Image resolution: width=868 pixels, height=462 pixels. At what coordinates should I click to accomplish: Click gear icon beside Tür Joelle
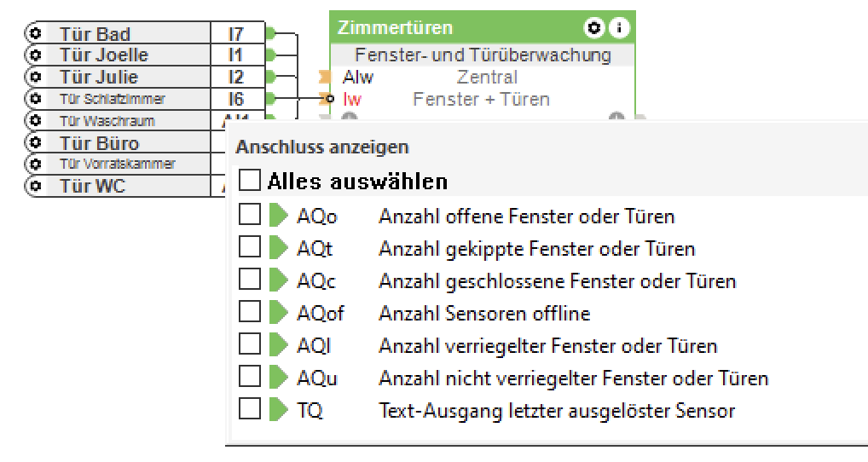pos(36,55)
